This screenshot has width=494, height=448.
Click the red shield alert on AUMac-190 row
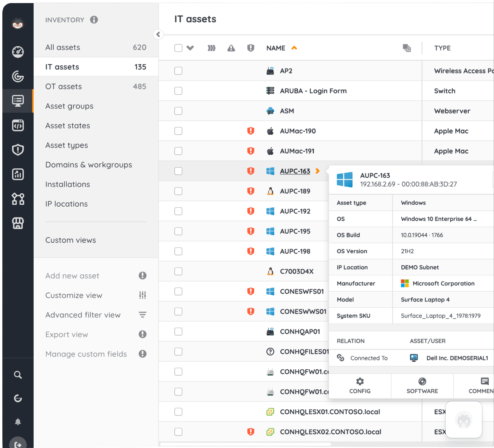(250, 131)
